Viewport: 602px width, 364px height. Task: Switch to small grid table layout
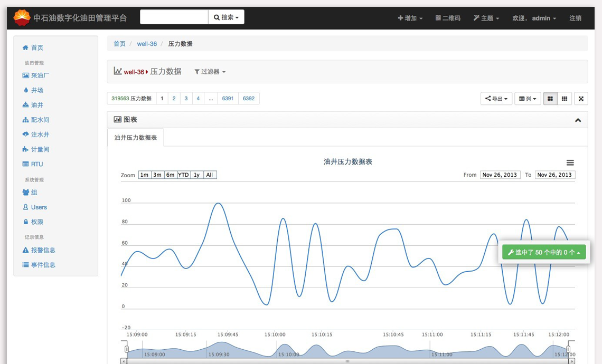565,99
